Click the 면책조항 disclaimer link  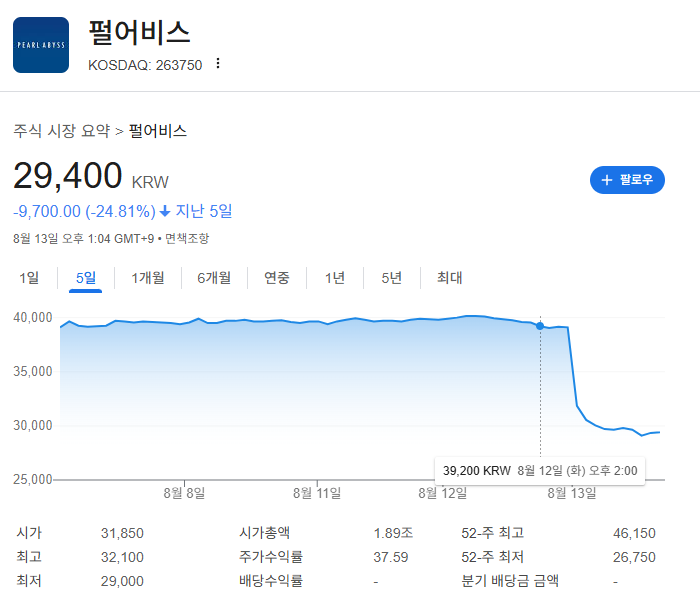[187, 238]
